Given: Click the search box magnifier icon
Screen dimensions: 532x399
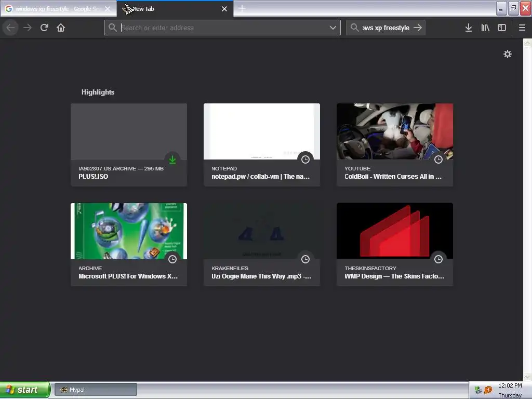Looking at the screenshot, I should coord(354,28).
